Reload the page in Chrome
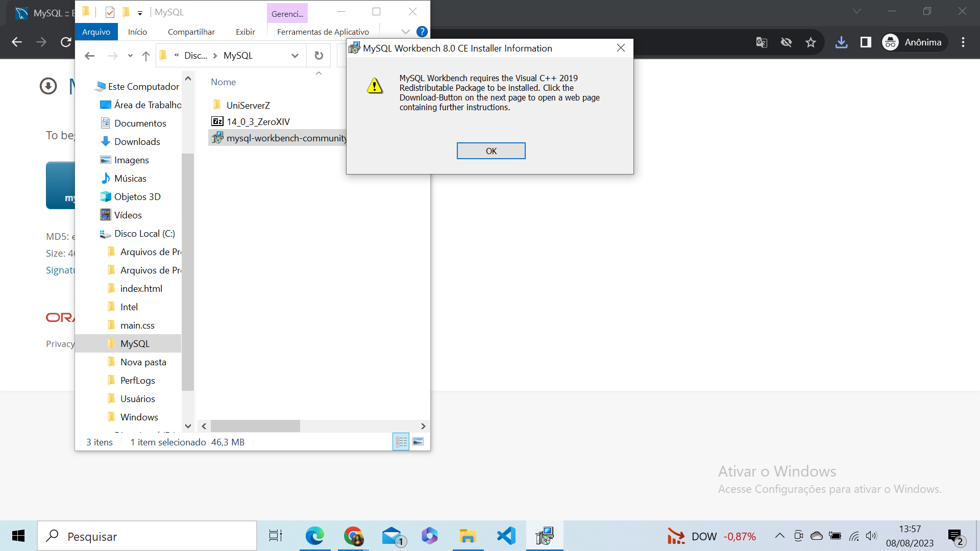Image resolution: width=980 pixels, height=551 pixels. pos(66,42)
